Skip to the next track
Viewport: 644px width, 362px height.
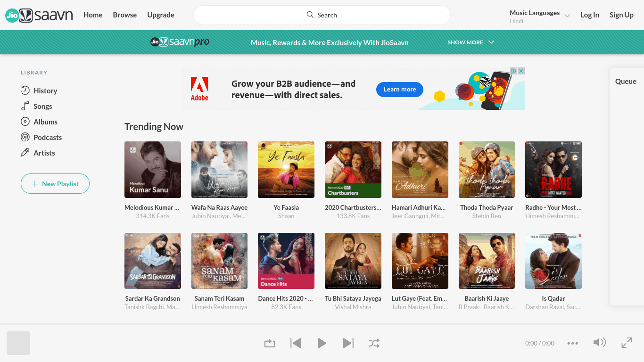348,343
